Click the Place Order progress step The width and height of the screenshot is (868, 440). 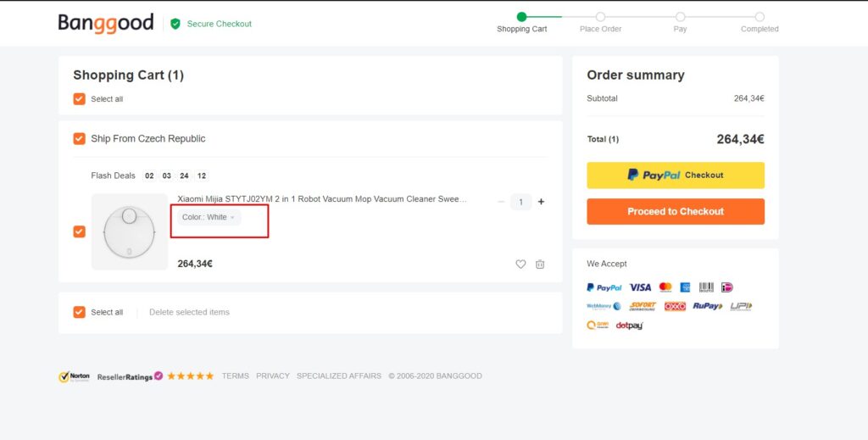tap(601, 23)
